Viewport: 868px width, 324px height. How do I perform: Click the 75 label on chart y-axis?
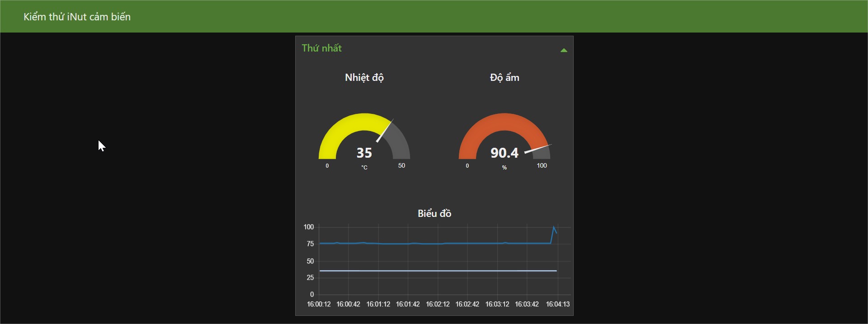pyautogui.click(x=310, y=244)
